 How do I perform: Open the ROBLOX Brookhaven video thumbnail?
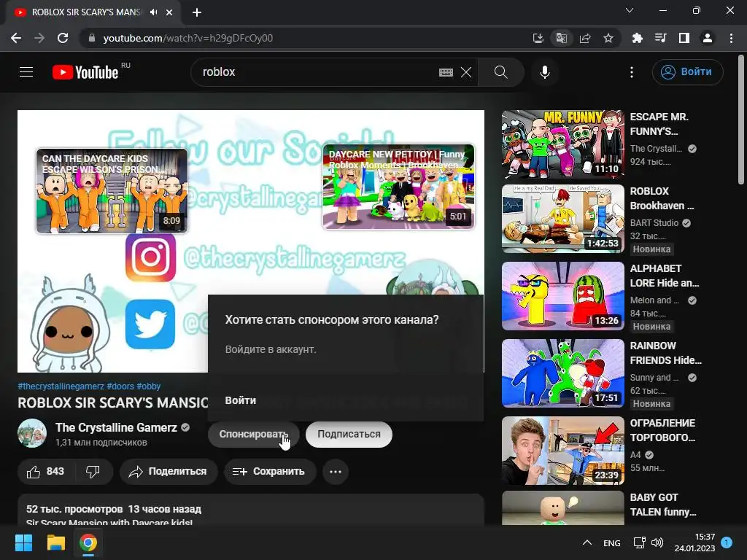[562, 219]
